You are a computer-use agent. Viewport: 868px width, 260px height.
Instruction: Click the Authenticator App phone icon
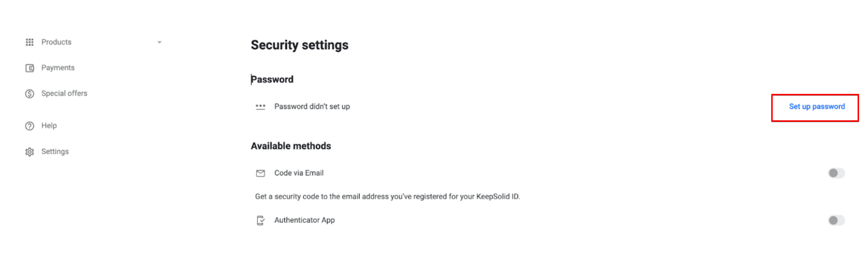pyautogui.click(x=261, y=221)
